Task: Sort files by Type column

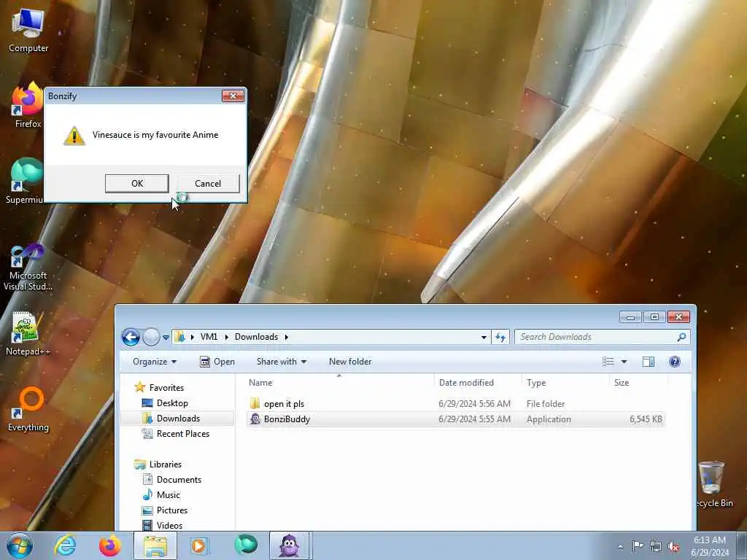Action: [565, 382]
